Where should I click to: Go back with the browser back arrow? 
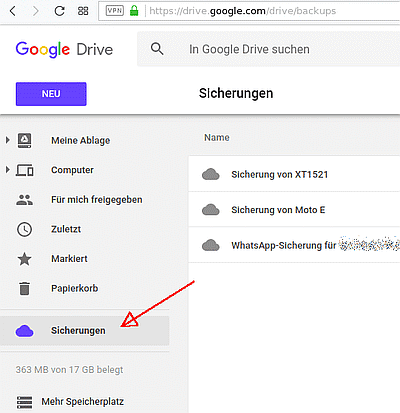pyautogui.click(x=13, y=11)
